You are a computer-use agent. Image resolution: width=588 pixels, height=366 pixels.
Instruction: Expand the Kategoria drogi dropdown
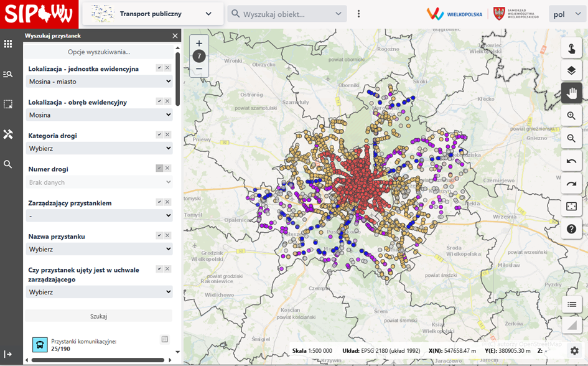100,148
